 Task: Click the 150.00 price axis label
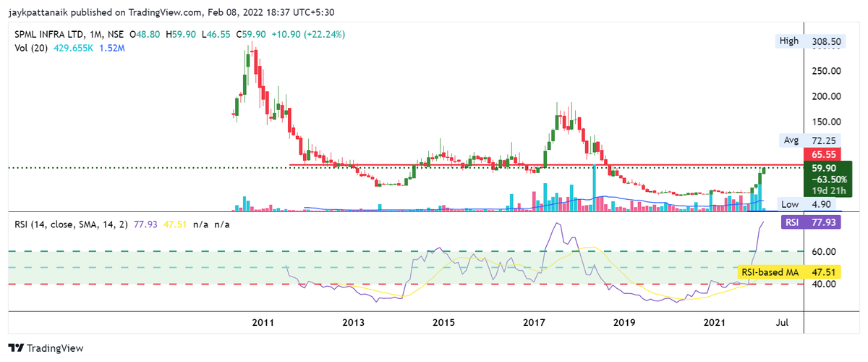click(x=825, y=122)
